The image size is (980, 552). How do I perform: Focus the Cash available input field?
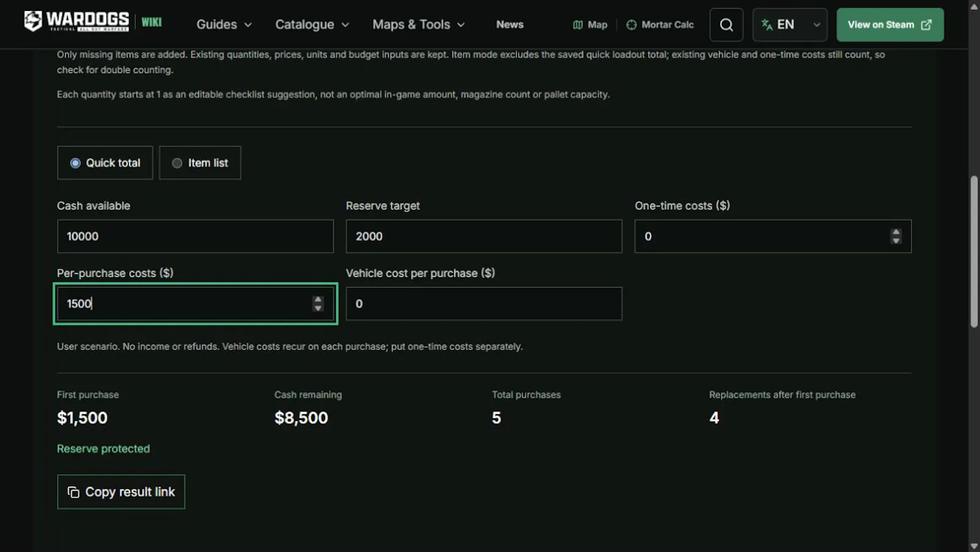click(195, 236)
